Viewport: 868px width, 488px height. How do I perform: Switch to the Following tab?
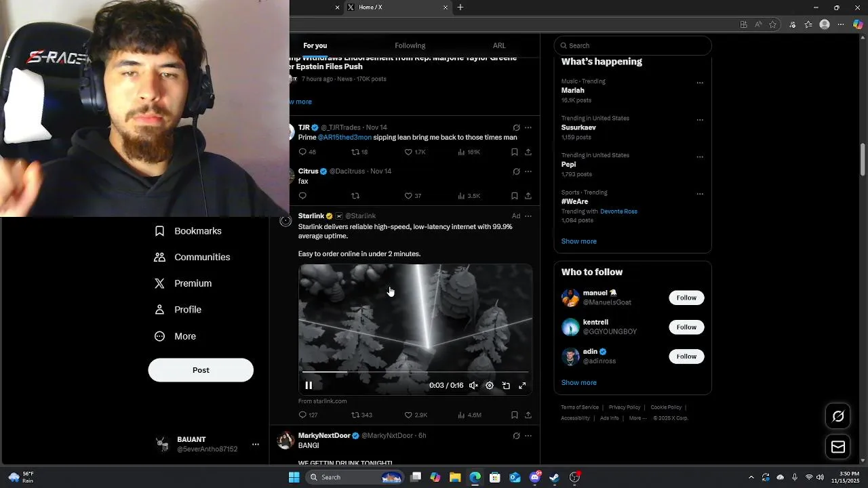pos(410,45)
